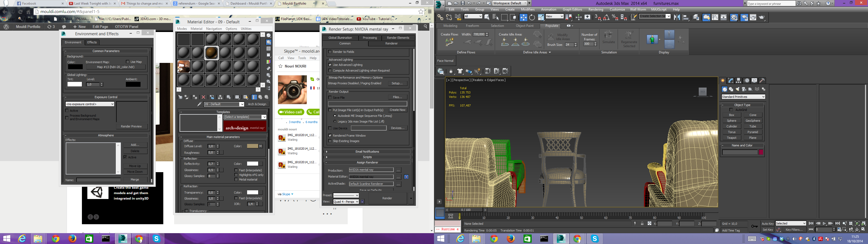The width and height of the screenshot is (868, 244).
Task: Enable the AutoGrid checkbox
Action: point(731,110)
